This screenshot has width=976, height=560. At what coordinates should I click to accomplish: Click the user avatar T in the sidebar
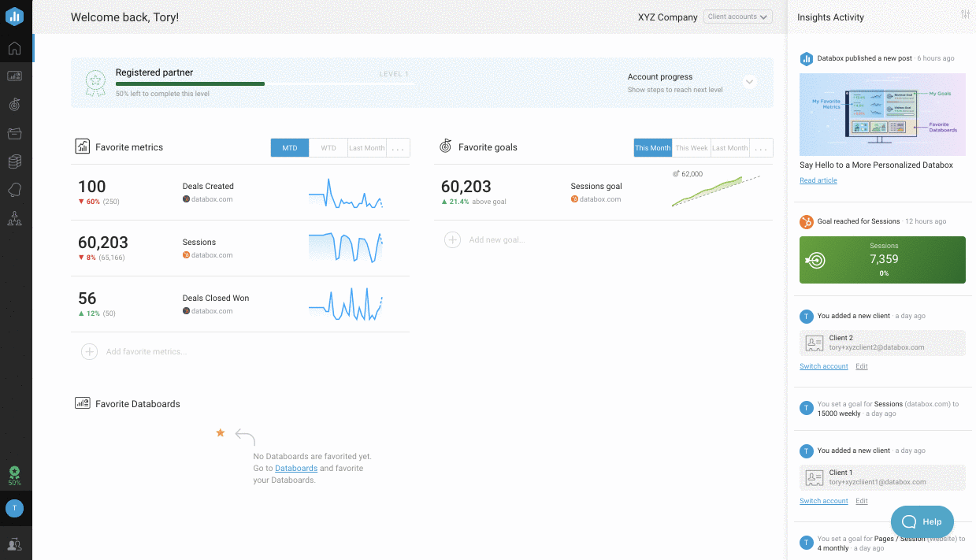(14, 508)
